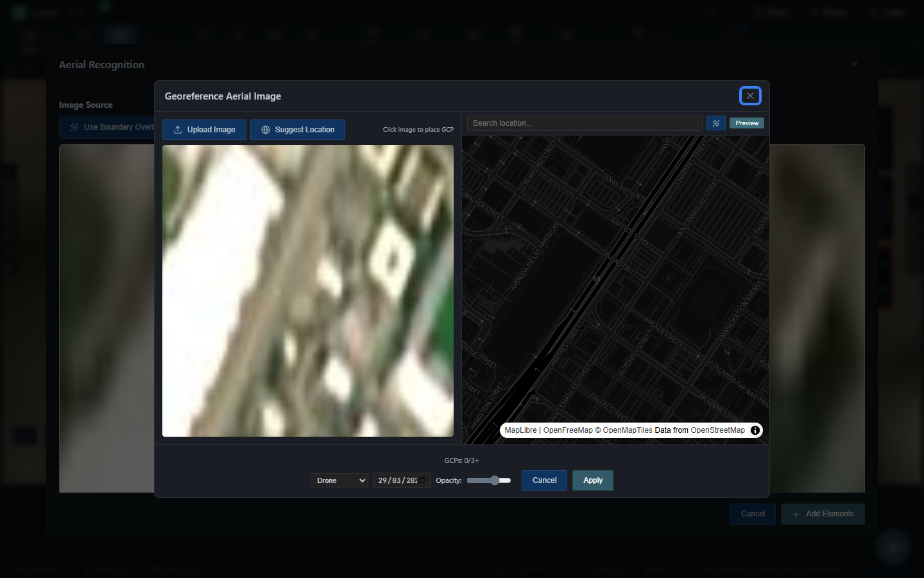Click the 'GCPs: 0/3+' counter text

coord(462,460)
